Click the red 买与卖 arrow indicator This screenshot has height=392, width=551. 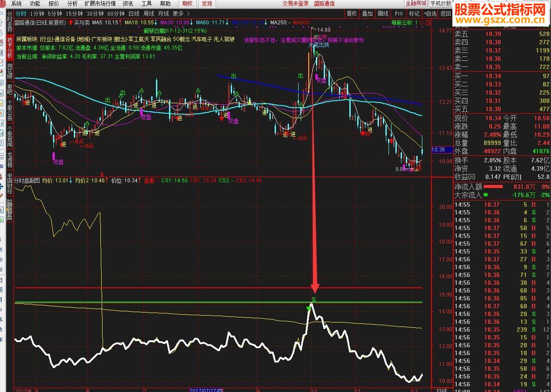[71, 22]
